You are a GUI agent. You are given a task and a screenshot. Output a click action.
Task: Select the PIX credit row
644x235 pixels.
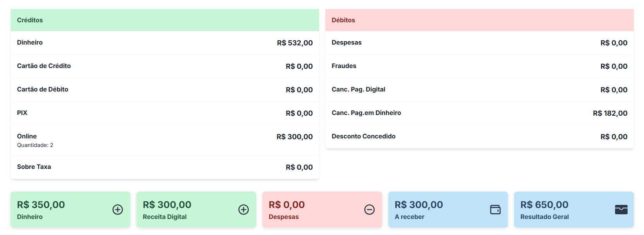pos(165,113)
